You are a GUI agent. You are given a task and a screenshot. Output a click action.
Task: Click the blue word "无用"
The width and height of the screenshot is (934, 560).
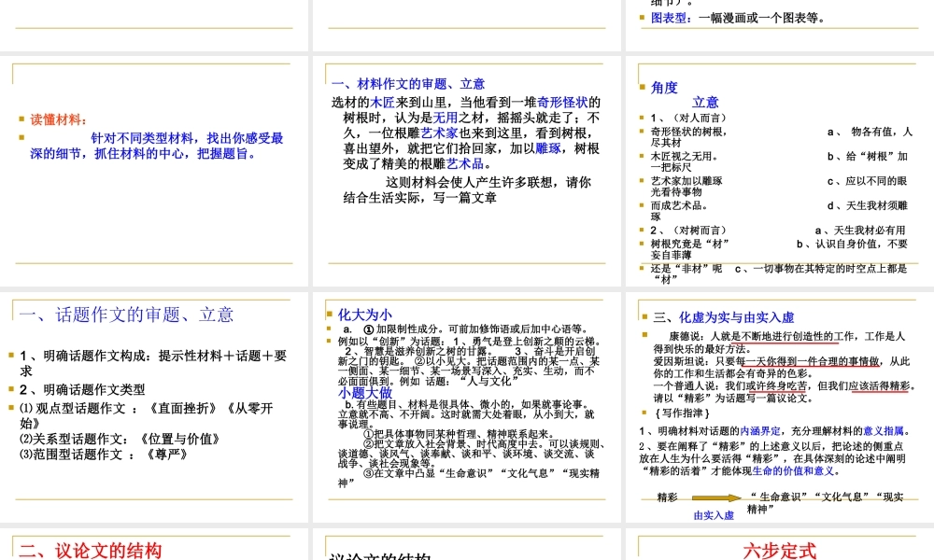point(445,118)
